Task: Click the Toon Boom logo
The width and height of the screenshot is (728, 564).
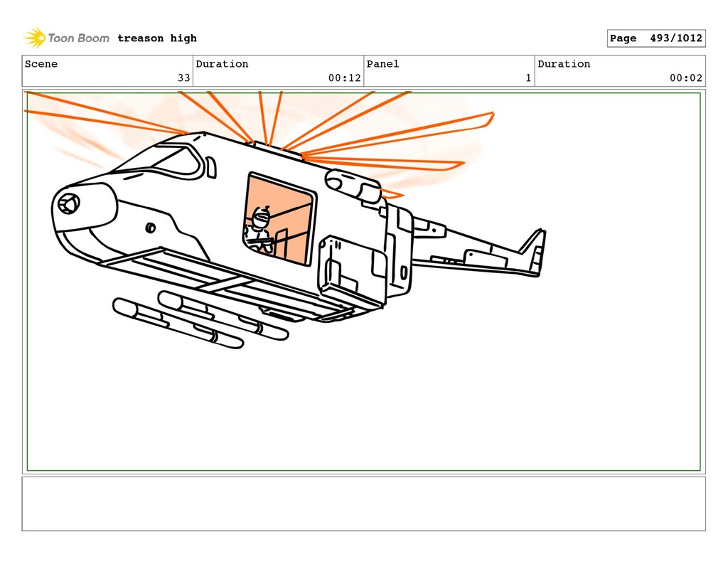Action: pos(67,38)
